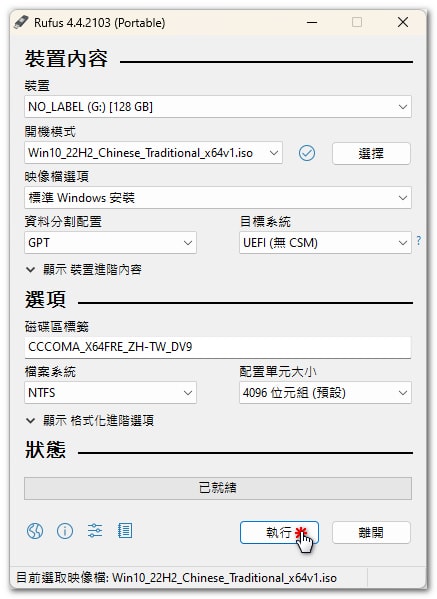This screenshot has height=599, width=437.
Task: Open the language globe icon
Action: (x=35, y=531)
